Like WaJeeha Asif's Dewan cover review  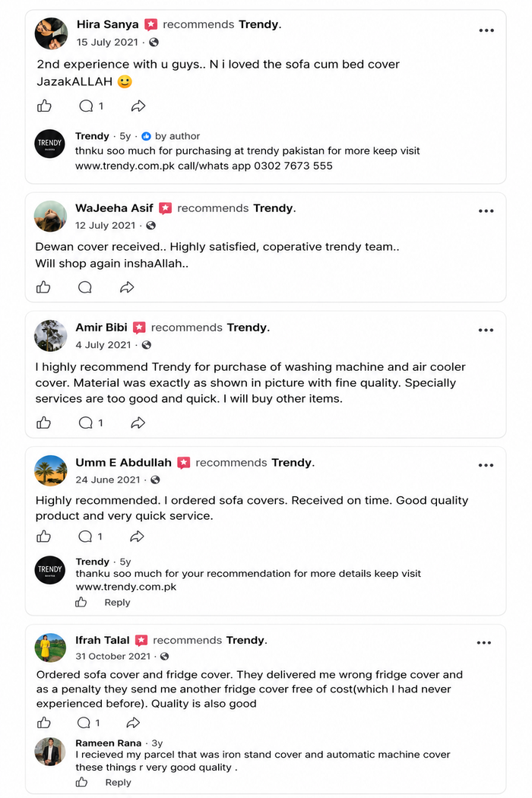43,287
